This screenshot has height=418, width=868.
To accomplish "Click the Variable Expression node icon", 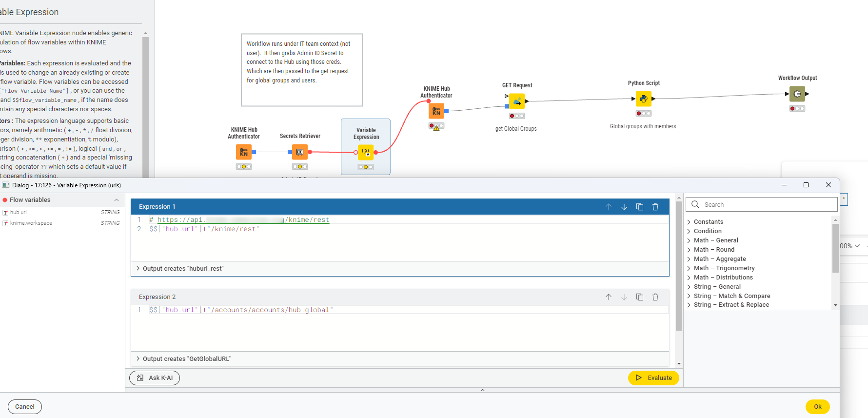I will tap(366, 152).
